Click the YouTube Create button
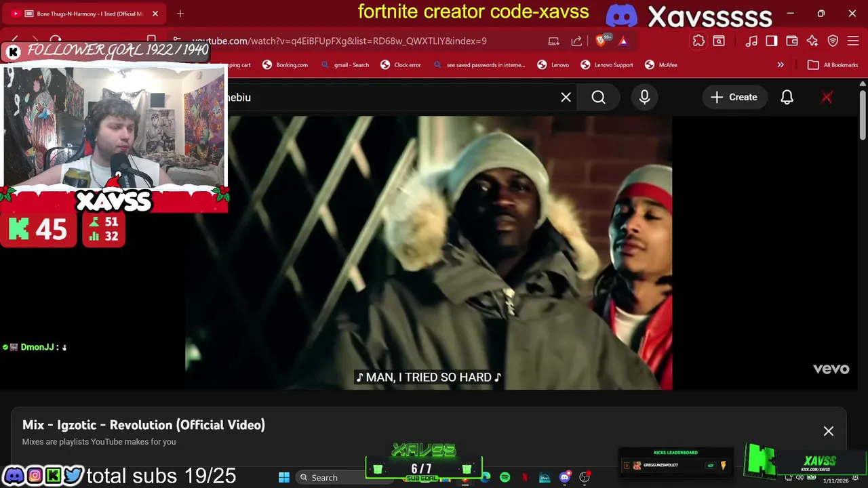 tap(734, 98)
